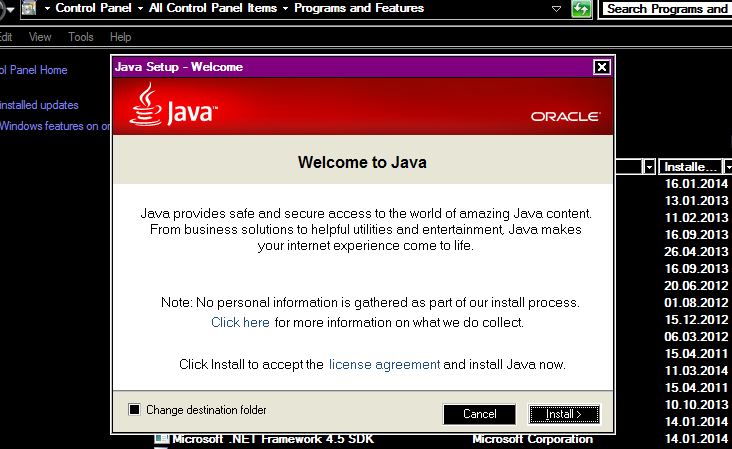Open the Tools menu

point(81,37)
